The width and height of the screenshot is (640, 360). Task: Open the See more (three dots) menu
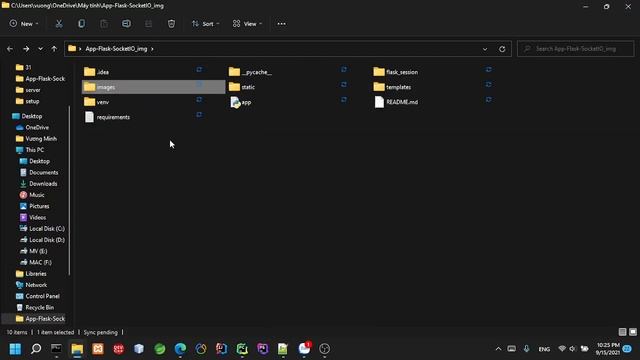coord(282,24)
